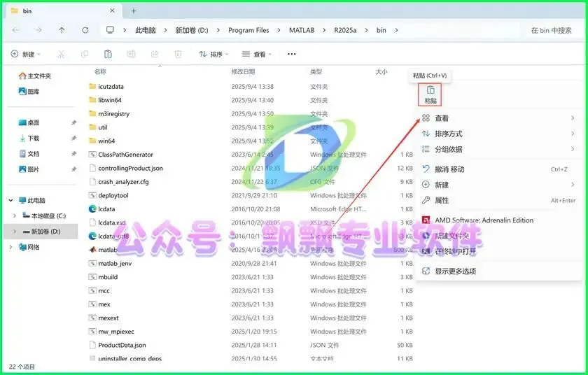The image size is (588, 375).
Task: Click R2025a in the breadcrumb path
Action: [x=345, y=30]
